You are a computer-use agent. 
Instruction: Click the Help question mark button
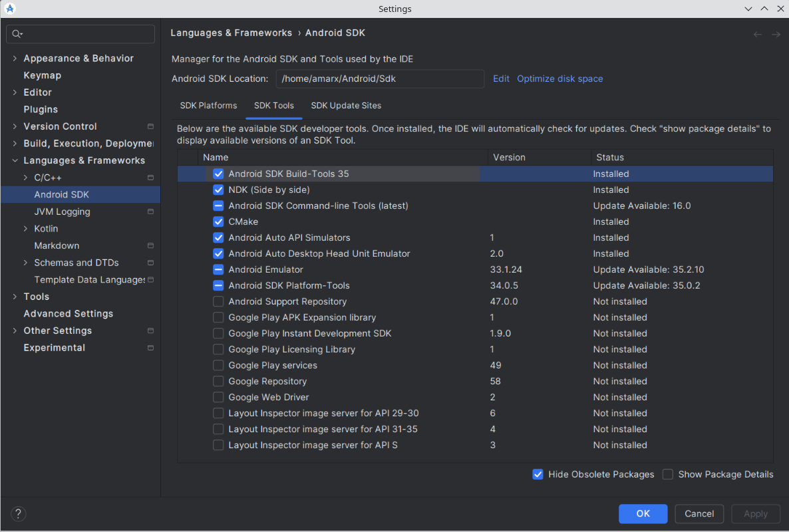(18, 513)
